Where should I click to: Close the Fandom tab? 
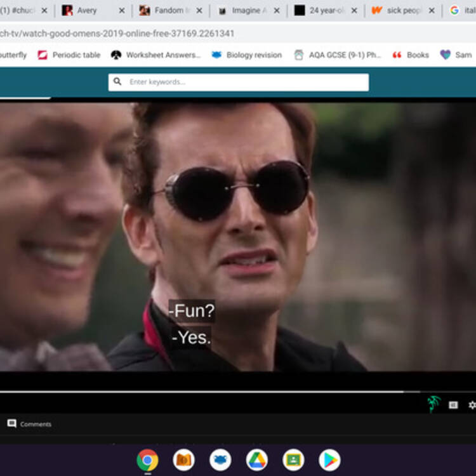pyautogui.click(x=199, y=11)
